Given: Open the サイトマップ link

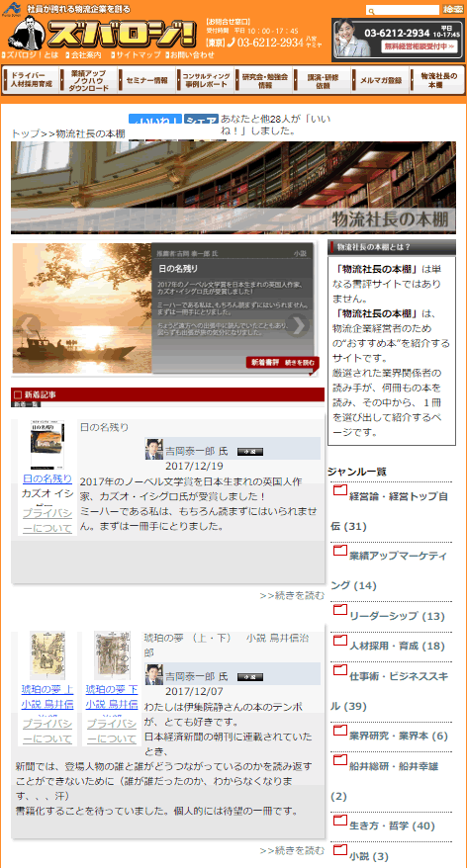Looking at the screenshot, I should click(136, 55).
